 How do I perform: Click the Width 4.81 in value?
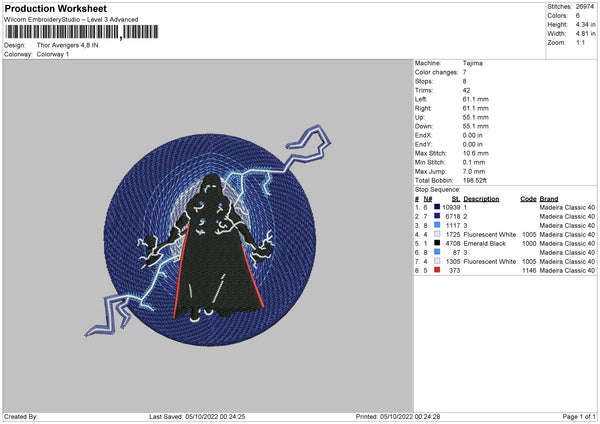tap(585, 34)
